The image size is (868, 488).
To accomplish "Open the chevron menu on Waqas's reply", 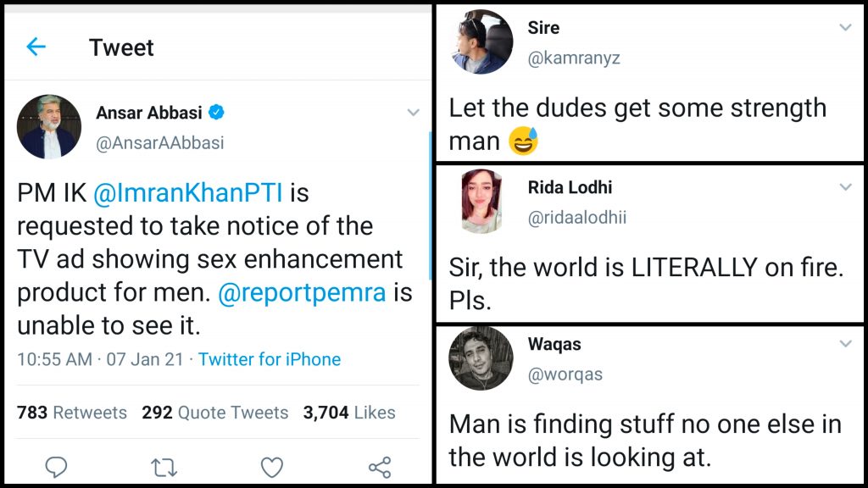I will 845,344.
